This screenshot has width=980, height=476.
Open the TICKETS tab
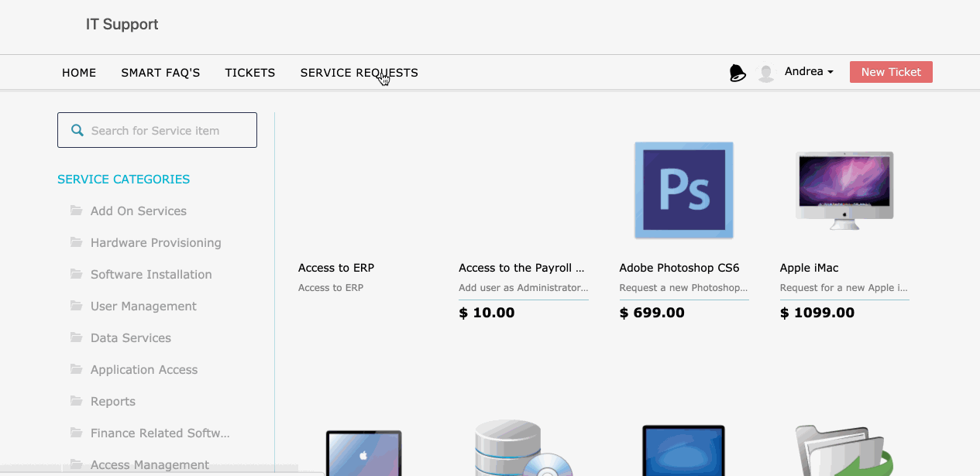tap(250, 73)
